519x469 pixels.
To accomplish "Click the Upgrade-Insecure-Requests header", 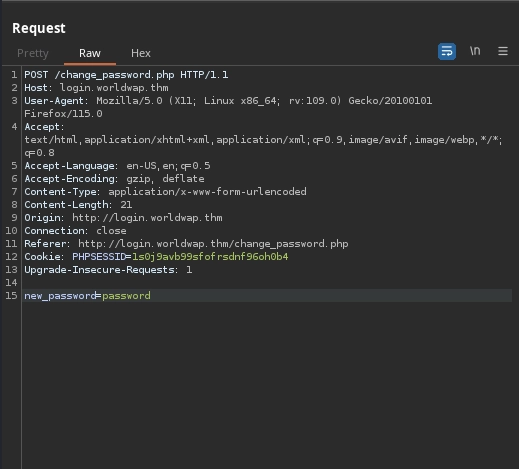I will [x=108, y=270].
